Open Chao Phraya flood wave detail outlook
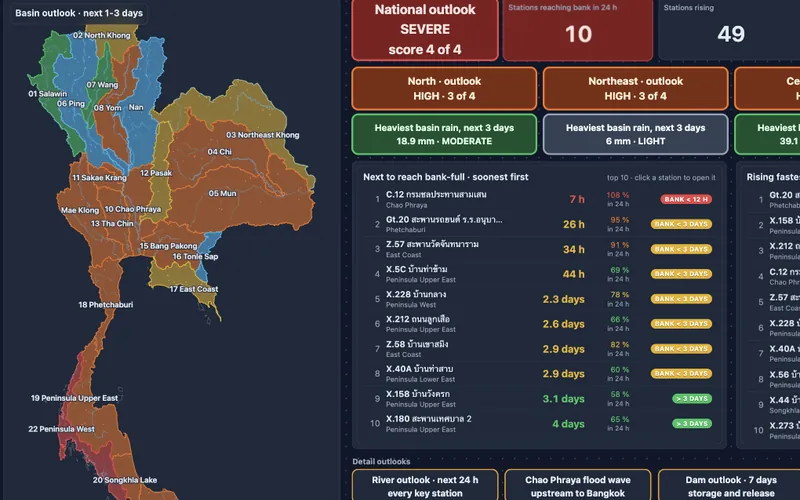 point(578,486)
